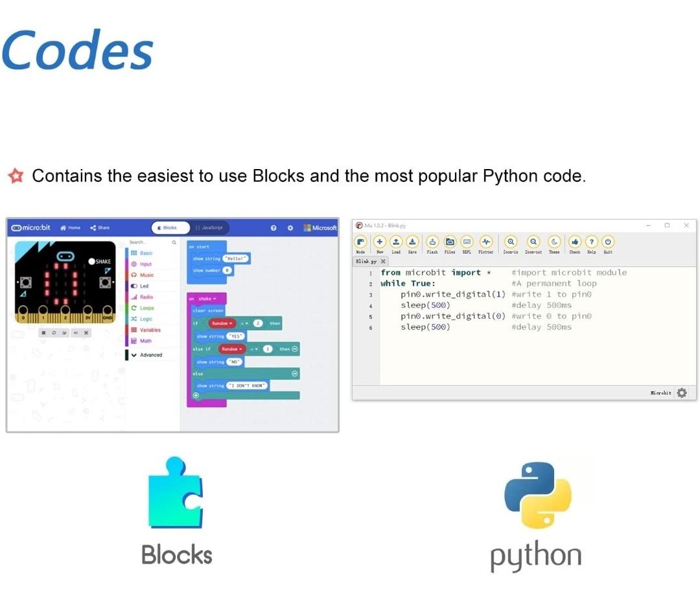
Task: Switch editor to JavaScript mode
Action: (x=209, y=228)
